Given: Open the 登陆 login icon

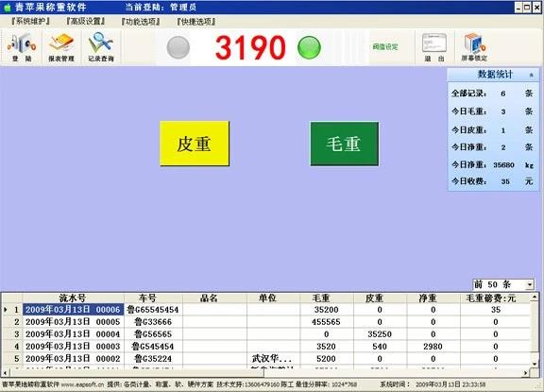Looking at the screenshot, I should (x=23, y=47).
